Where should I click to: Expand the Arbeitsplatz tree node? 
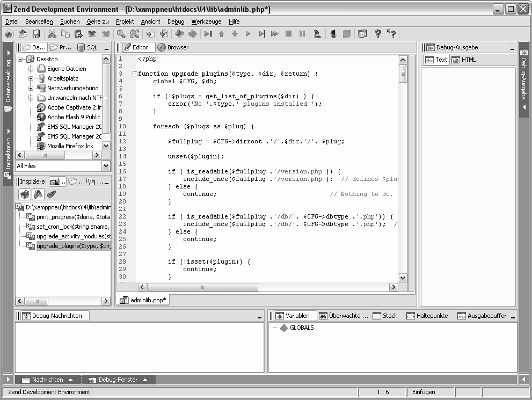click(x=31, y=78)
